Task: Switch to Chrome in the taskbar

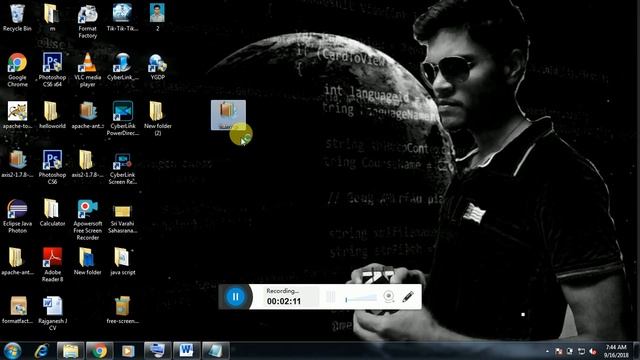Action: point(99,351)
